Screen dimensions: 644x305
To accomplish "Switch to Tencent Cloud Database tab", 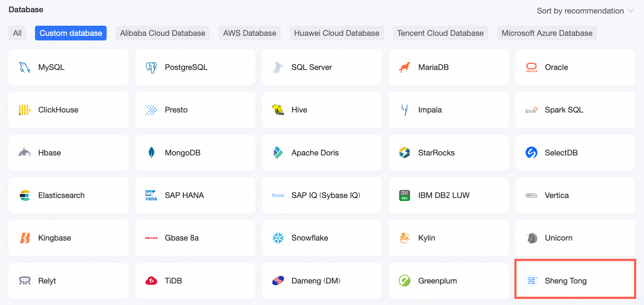I will (440, 33).
